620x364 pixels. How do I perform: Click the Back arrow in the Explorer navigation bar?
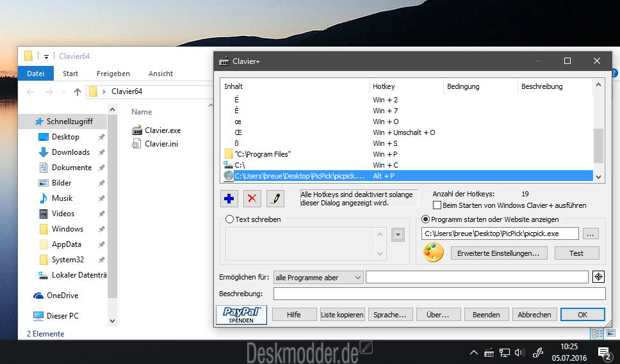pos(31,92)
